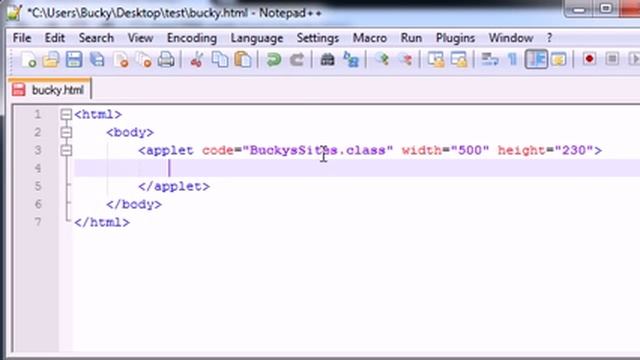Open the View menu
Image resolution: width=640 pixels, height=360 pixels.
[140, 38]
